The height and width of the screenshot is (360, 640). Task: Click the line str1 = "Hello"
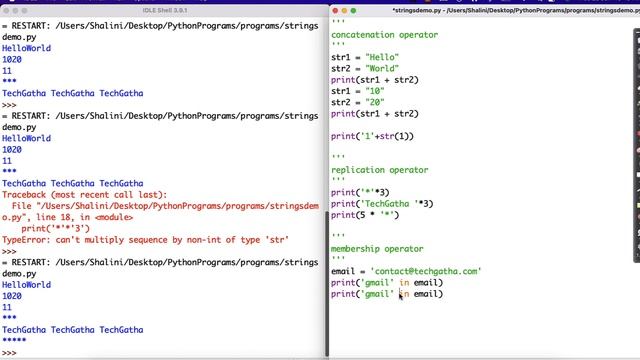pyautogui.click(x=365, y=58)
